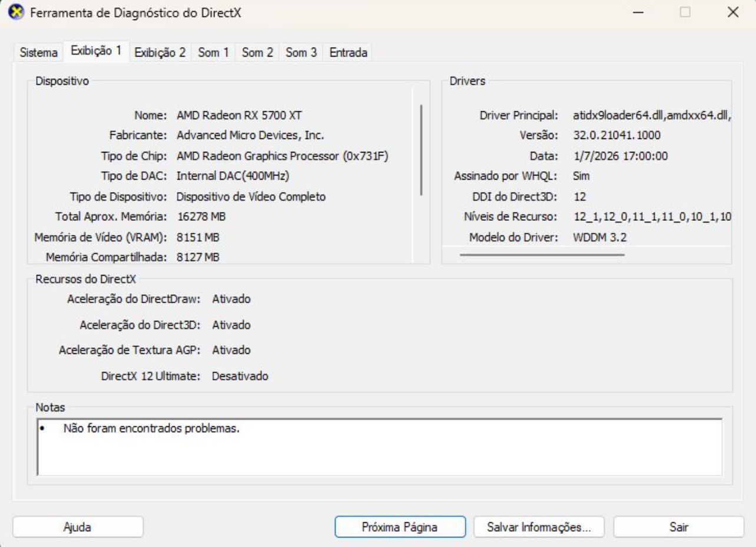Screen dimensions: 756x547
Task: Click the Driver Principal file list value
Action: [x=652, y=115]
